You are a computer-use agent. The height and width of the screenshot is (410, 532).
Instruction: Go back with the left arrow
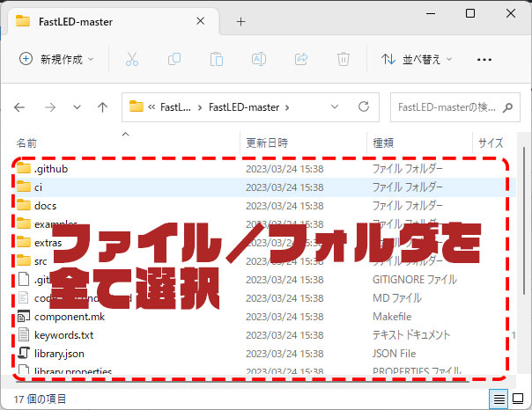tap(19, 107)
